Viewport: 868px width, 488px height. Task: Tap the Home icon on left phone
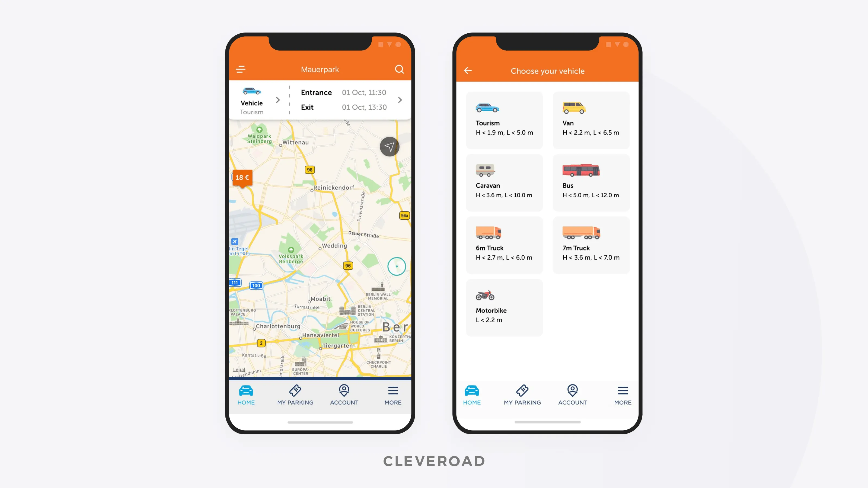[245, 390]
